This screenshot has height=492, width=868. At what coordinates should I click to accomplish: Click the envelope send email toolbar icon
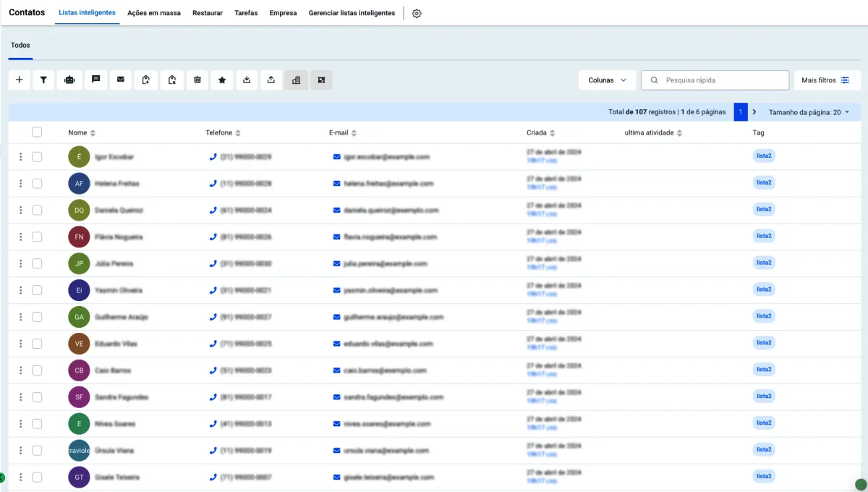pyautogui.click(x=120, y=80)
